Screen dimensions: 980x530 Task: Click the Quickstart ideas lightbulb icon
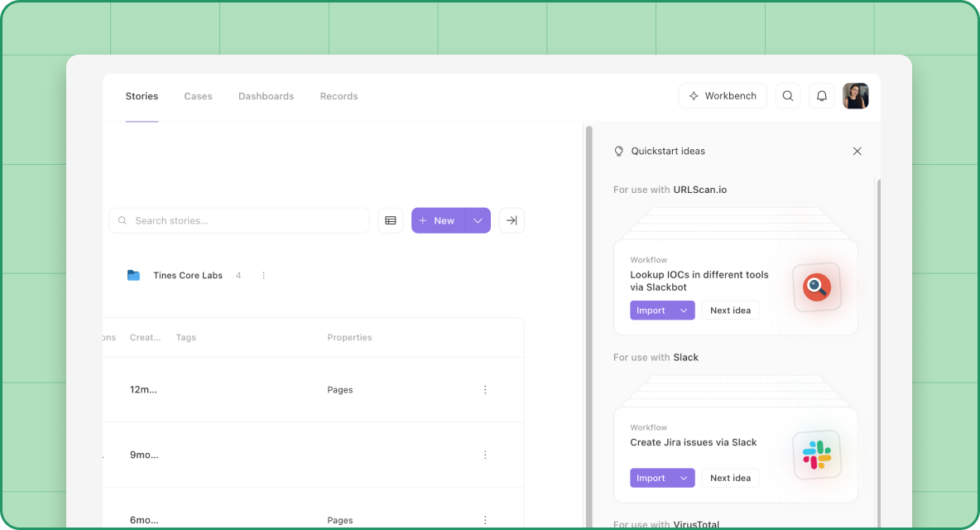(619, 152)
